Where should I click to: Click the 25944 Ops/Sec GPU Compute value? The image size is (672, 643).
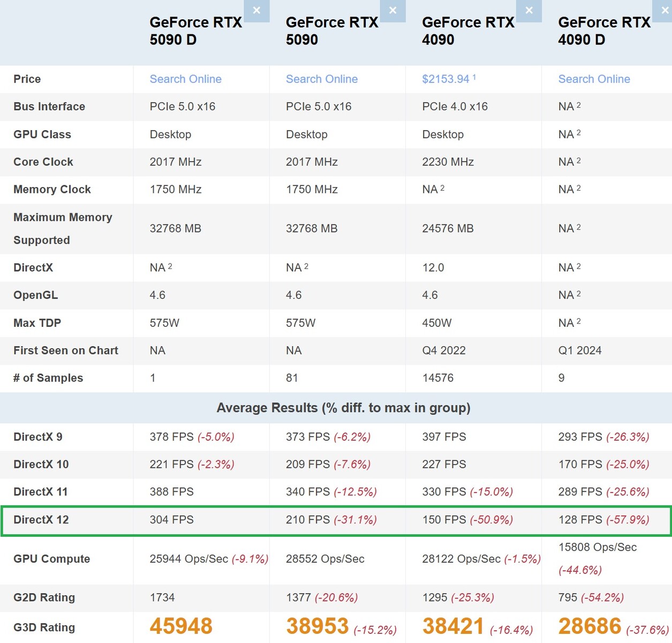click(188, 559)
